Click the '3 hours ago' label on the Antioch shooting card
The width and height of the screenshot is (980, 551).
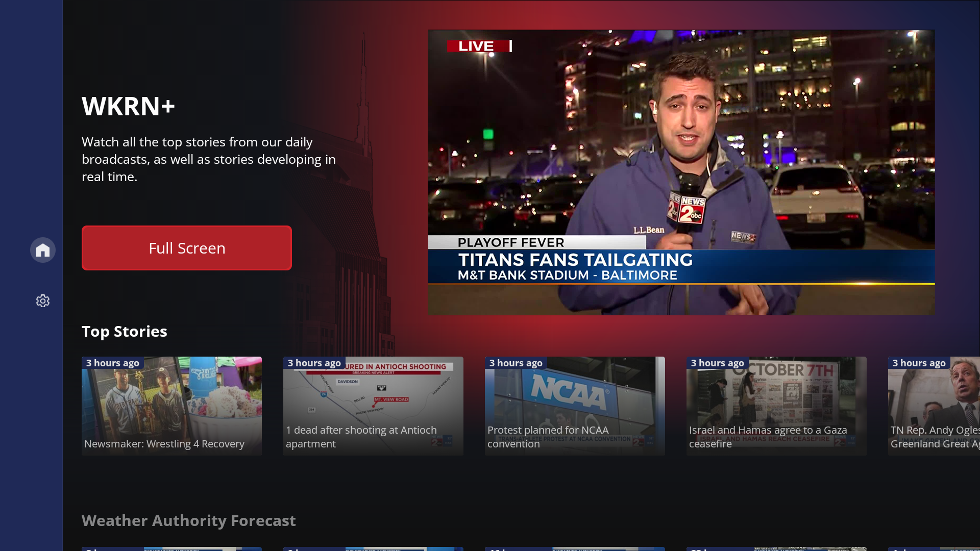click(x=314, y=363)
